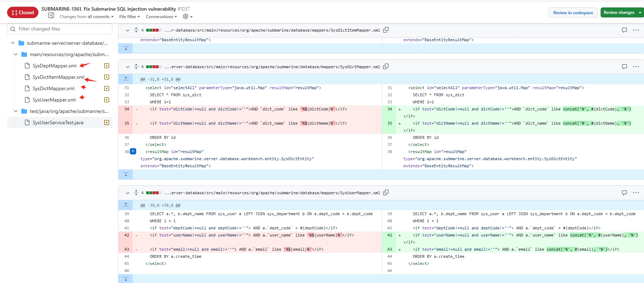The image size is (644, 283).
Task: Collapse the SysDictMapper.xml diff section
Action: (127, 67)
